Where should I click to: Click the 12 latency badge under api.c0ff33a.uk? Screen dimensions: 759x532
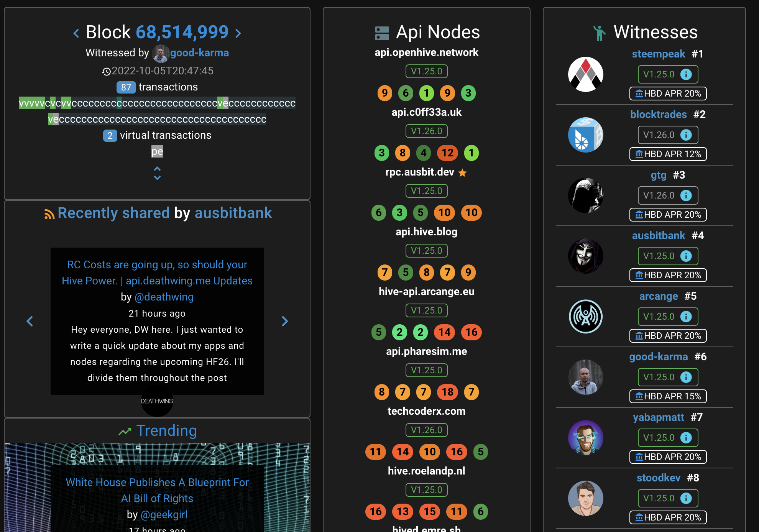447,153
